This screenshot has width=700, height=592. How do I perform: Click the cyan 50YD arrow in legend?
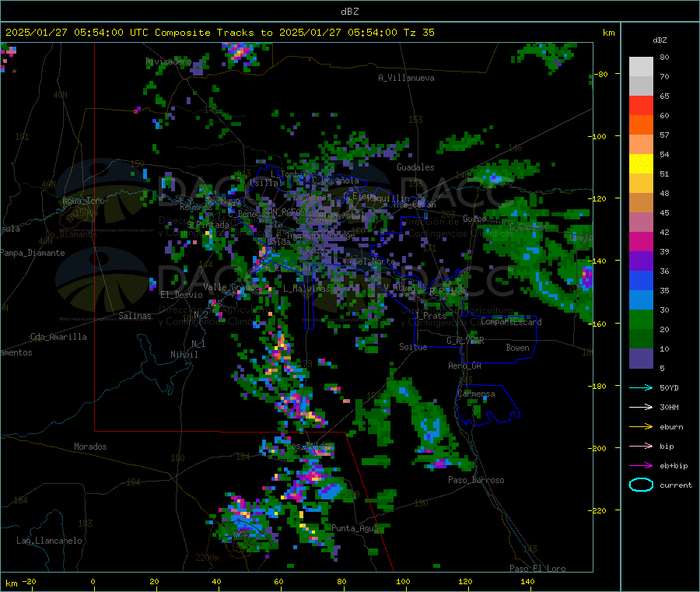pos(641,387)
